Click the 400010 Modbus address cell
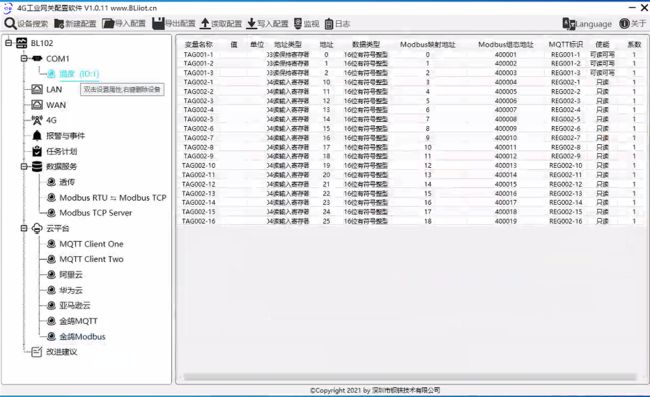The width and height of the screenshot is (650, 397). coord(506,138)
